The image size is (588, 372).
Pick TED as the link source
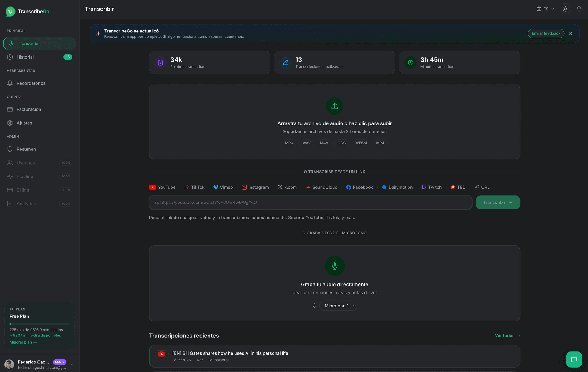[x=453, y=187]
